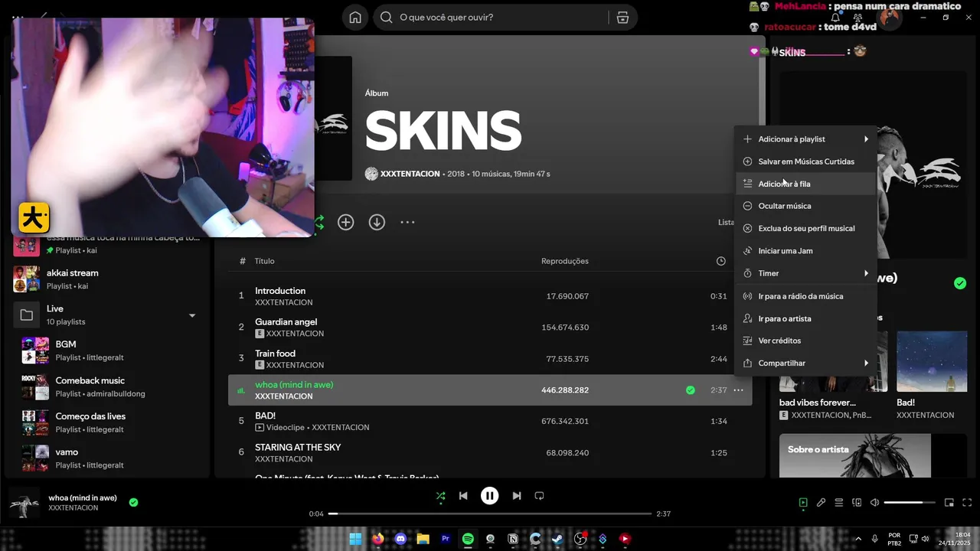Play the Introduction track row
Viewport: 980px width, 551px height.
tap(490, 296)
